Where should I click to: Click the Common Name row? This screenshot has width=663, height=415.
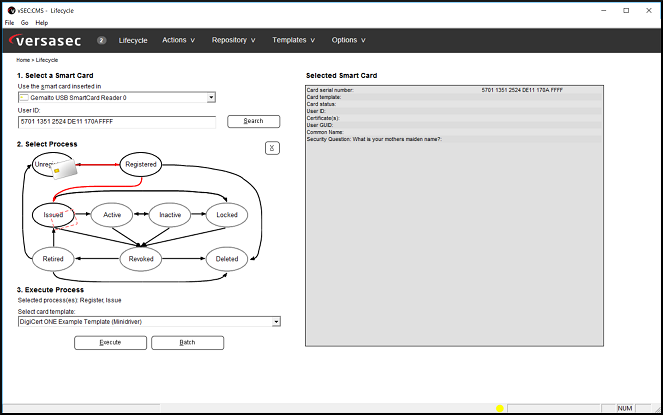coord(454,132)
